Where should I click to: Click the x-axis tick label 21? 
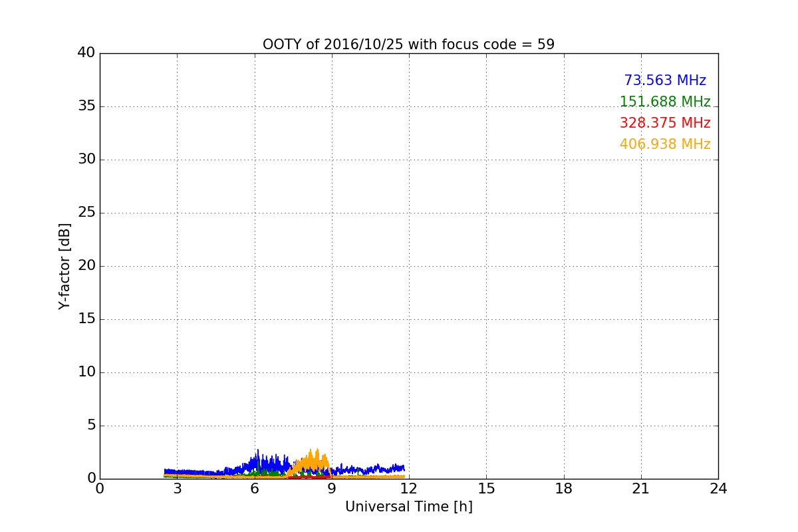[641, 489]
